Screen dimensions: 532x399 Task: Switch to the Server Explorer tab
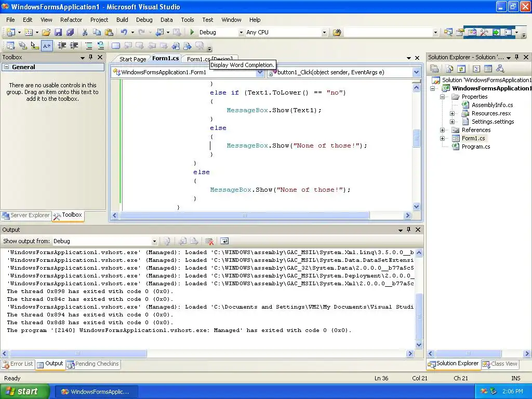click(26, 216)
